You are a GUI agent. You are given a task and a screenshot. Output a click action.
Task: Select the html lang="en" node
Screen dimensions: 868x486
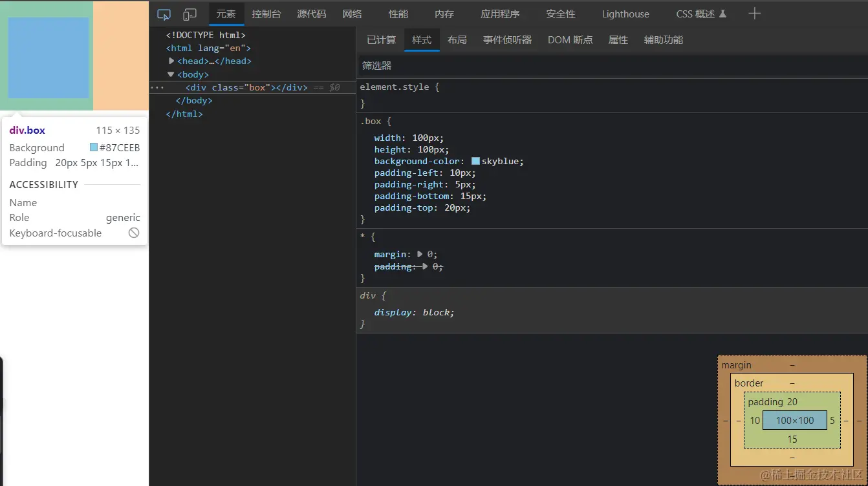click(x=208, y=48)
